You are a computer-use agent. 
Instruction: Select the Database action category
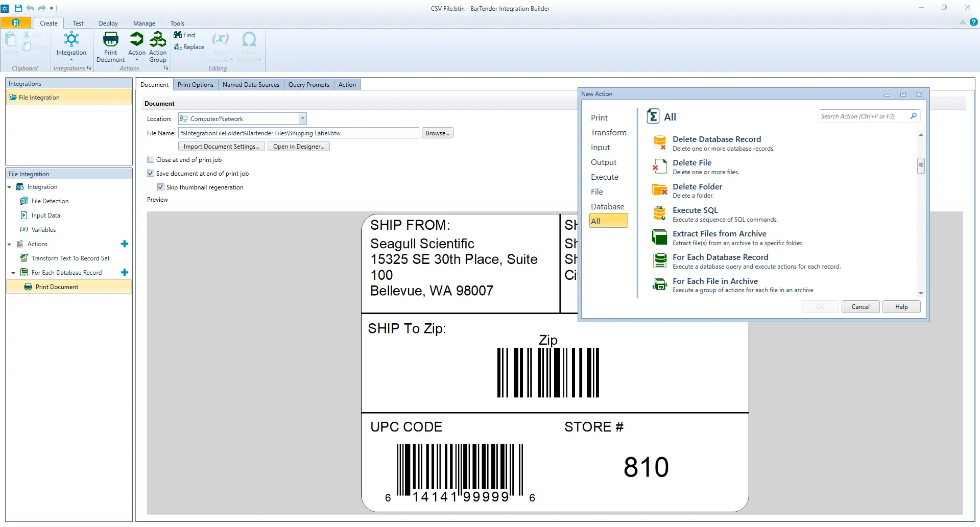tap(607, 207)
